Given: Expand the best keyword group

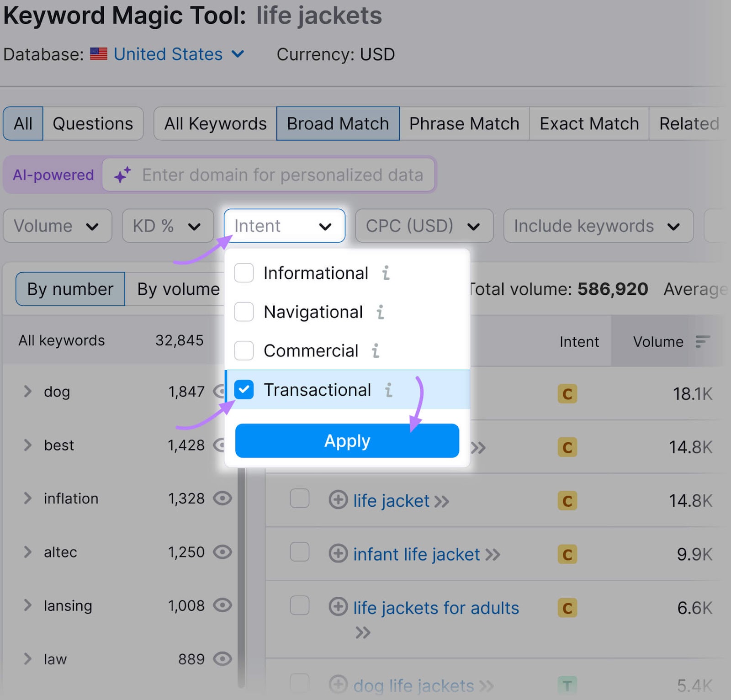Looking at the screenshot, I should pyautogui.click(x=28, y=445).
